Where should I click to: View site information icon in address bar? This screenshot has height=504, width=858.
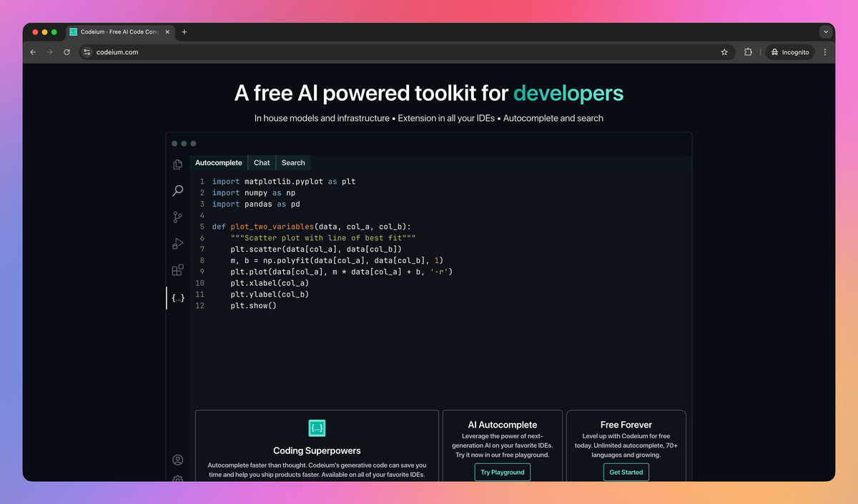87,52
